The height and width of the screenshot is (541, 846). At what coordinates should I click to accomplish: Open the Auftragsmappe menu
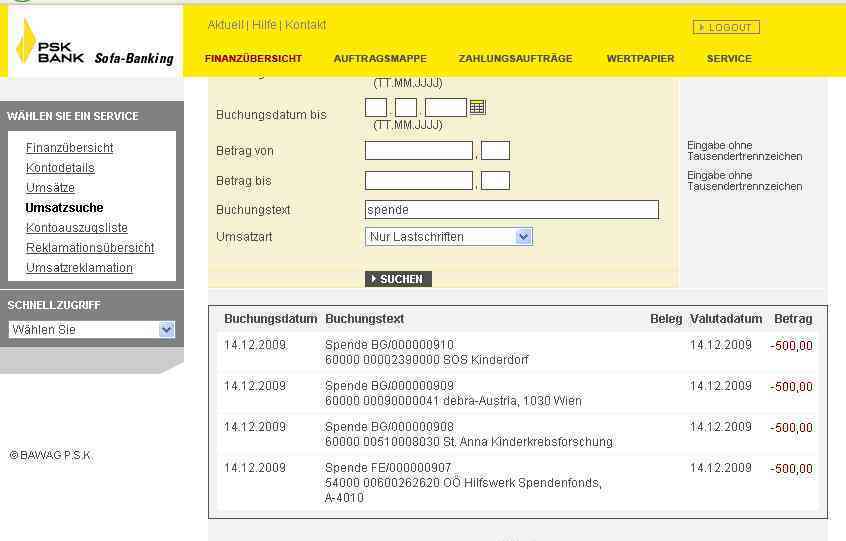[x=380, y=59]
